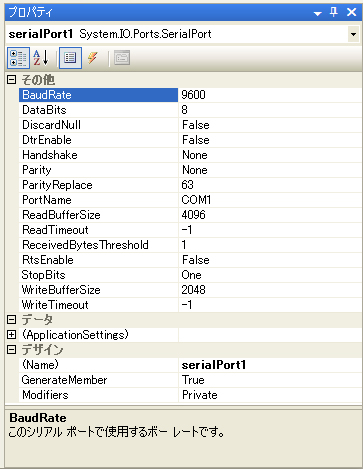Image resolution: width=363 pixels, height=469 pixels.
Task: Expand the (ApplicationSettings) node
Action: click(x=11, y=335)
